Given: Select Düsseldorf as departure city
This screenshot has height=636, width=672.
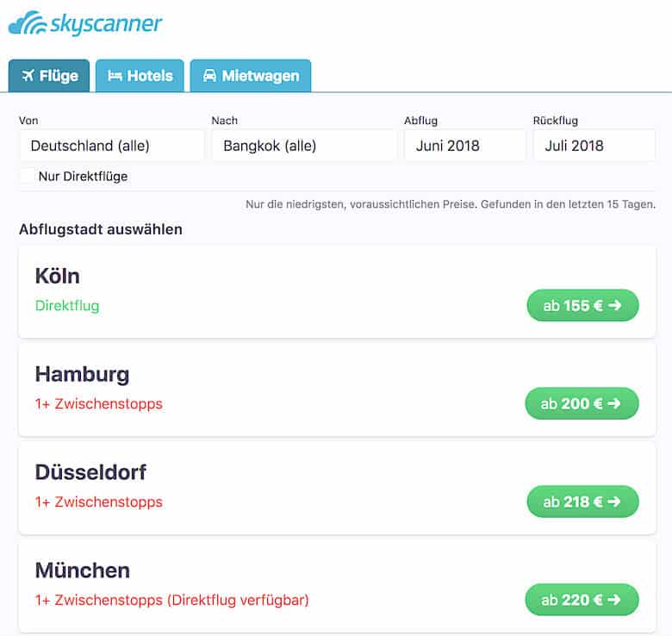Looking at the screenshot, I should [x=337, y=488].
